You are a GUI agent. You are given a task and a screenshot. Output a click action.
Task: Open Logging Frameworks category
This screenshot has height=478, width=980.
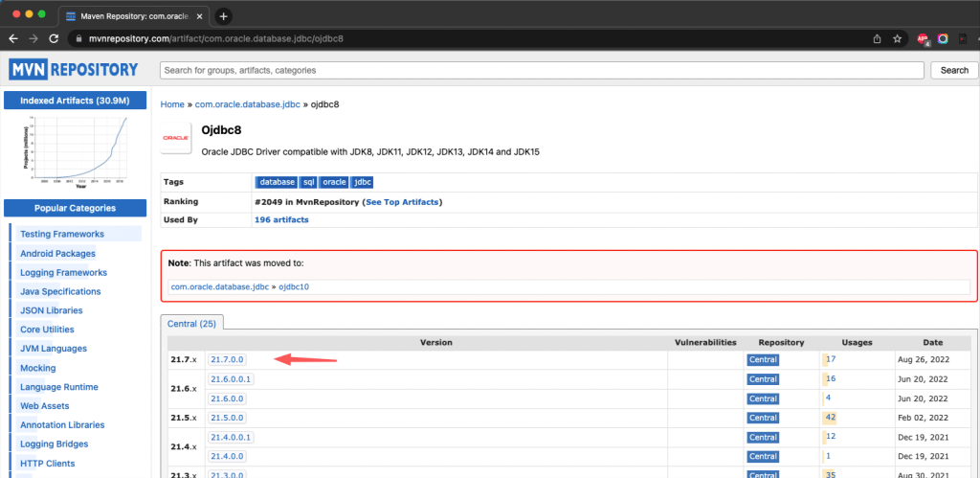click(x=63, y=273)
